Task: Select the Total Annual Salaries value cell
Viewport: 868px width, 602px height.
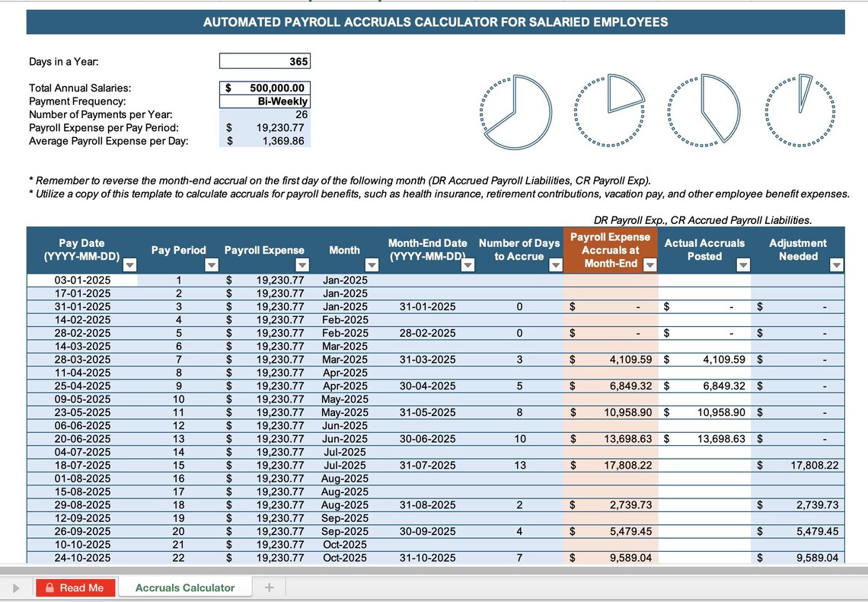Action: (265, 88)
